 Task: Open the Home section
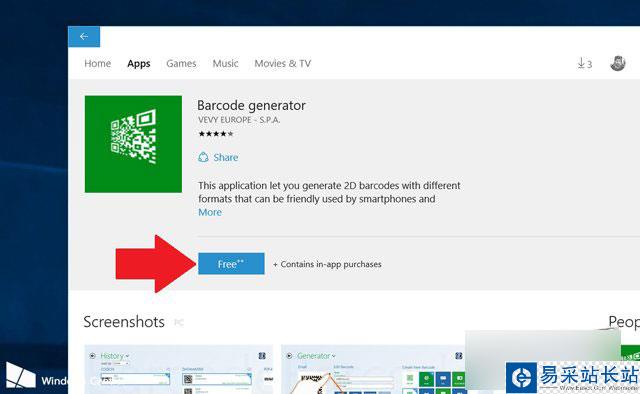pos(98,64)
